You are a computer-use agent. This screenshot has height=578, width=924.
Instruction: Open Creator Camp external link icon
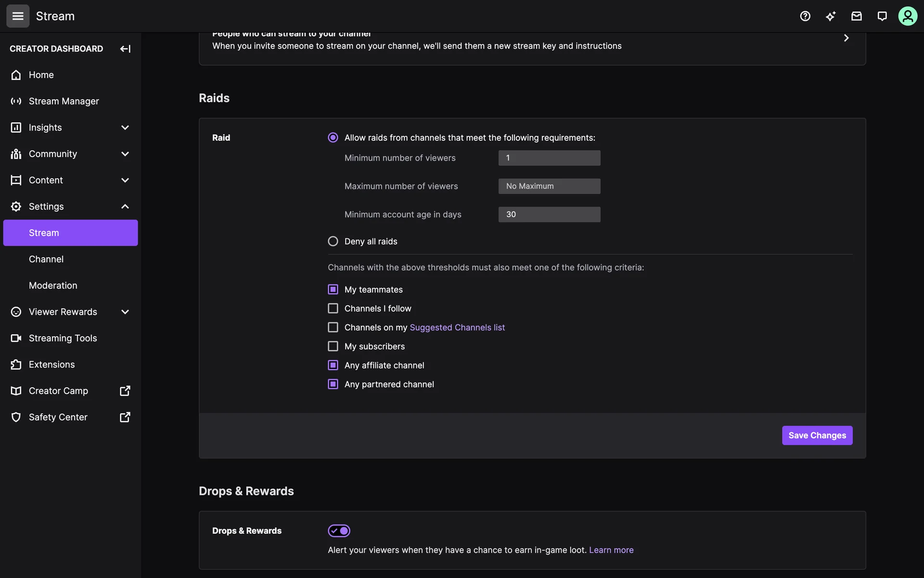click(125, 391)
